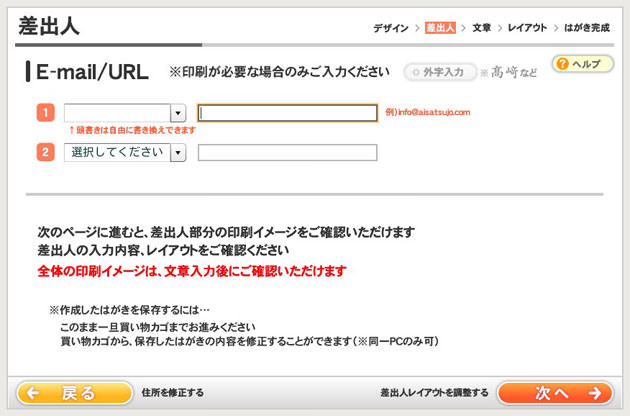This screenshot has width=630, height=416.
Task: Click the 住所を修正する link
Action: tap(173, 393)
